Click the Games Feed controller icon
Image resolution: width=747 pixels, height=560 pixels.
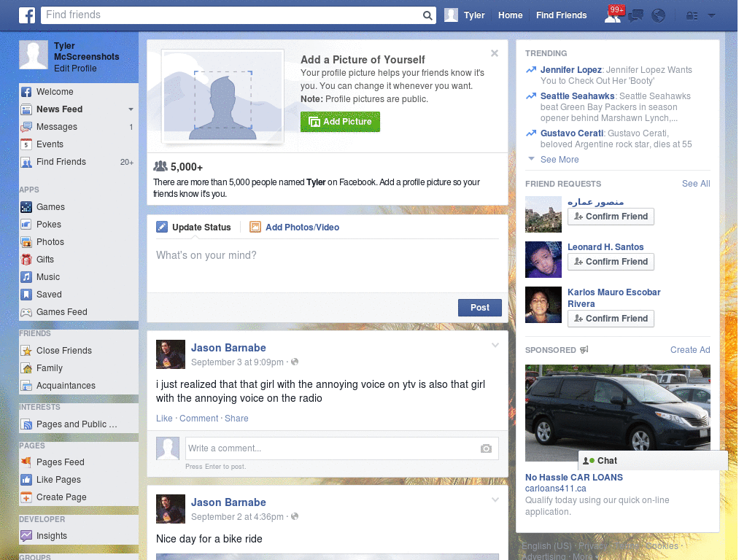point(26,312)
